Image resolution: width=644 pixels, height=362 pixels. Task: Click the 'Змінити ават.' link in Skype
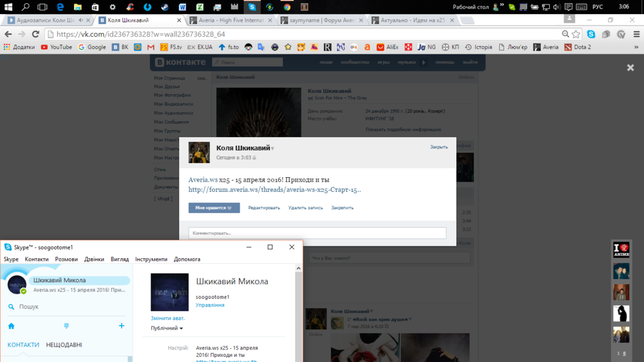pyautogui.click(x=167, y=318)
